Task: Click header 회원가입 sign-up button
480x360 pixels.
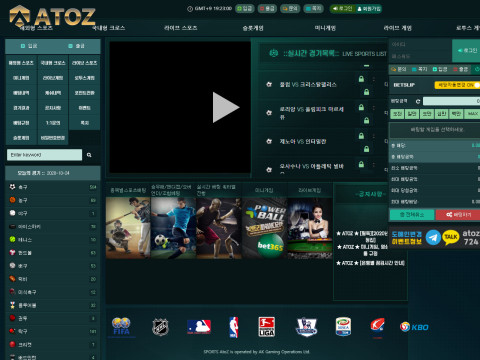Action: click(369, 9)
